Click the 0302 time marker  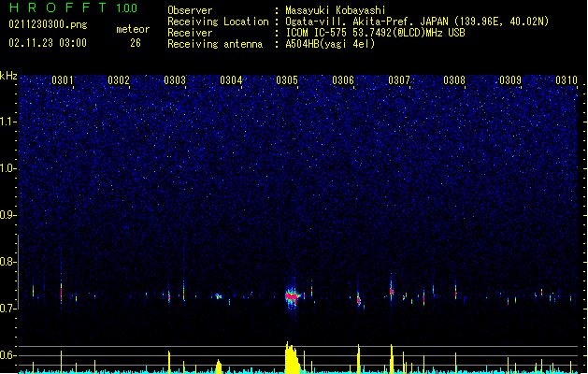[x=119, y=79]
